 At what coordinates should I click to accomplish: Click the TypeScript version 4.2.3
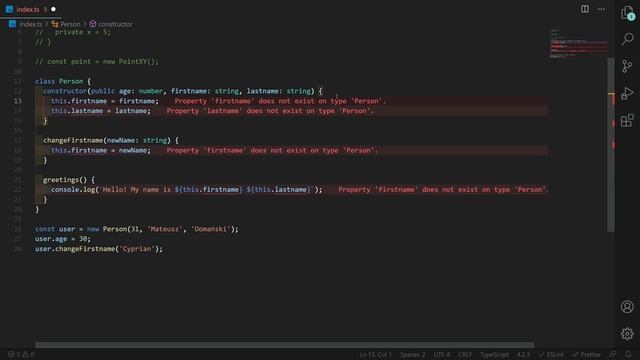(x=523, y=354)
